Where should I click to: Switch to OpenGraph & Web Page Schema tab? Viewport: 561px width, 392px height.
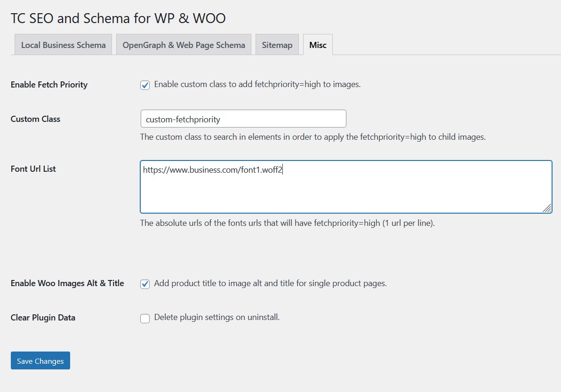tap(184, 45)
